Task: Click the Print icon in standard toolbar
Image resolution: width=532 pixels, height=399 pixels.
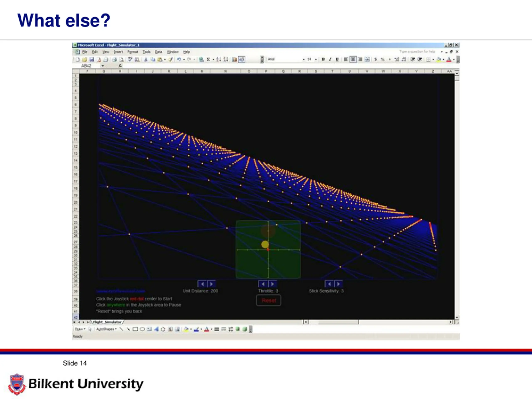Action: pyautogui.click(x=114, y=59)
